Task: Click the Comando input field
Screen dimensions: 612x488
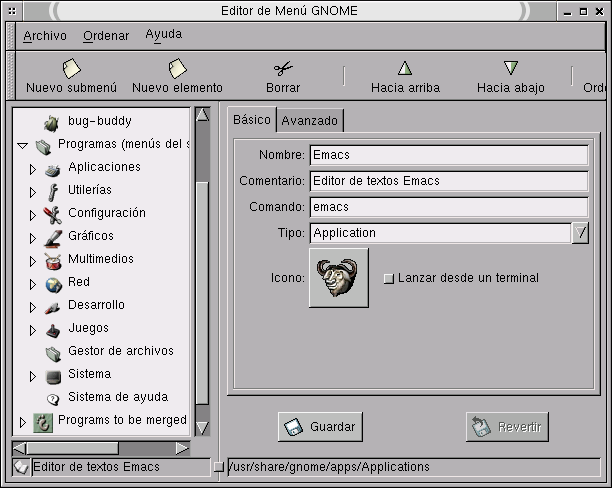Action: click(449, 207)
